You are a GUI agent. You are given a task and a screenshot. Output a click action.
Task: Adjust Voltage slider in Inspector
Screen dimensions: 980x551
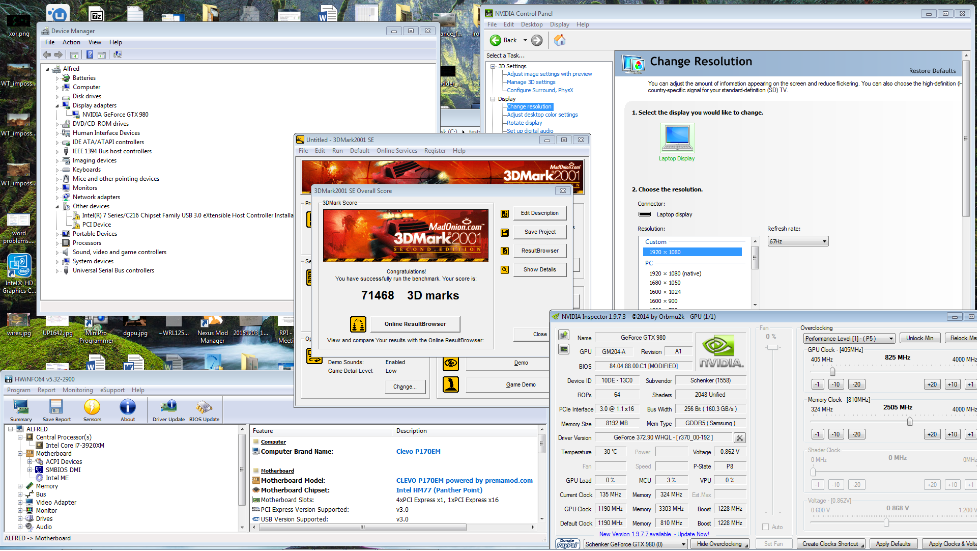(x=887, y=523)
